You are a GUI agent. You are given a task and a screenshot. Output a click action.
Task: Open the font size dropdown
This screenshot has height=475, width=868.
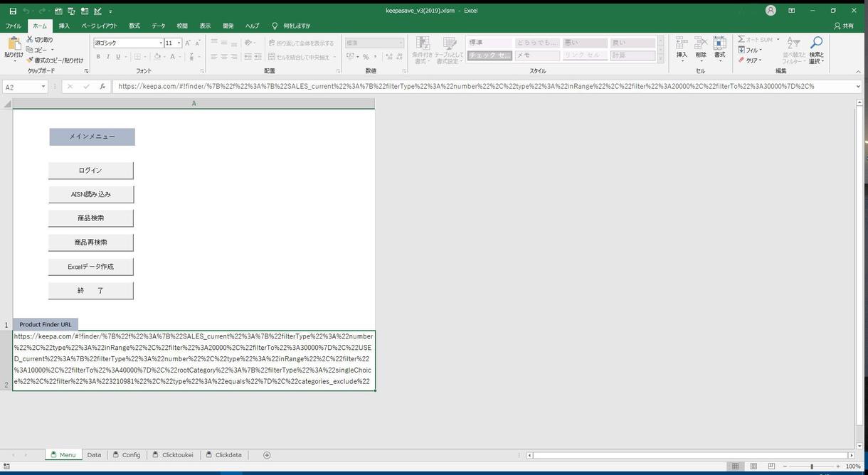(x=179, y=43)
